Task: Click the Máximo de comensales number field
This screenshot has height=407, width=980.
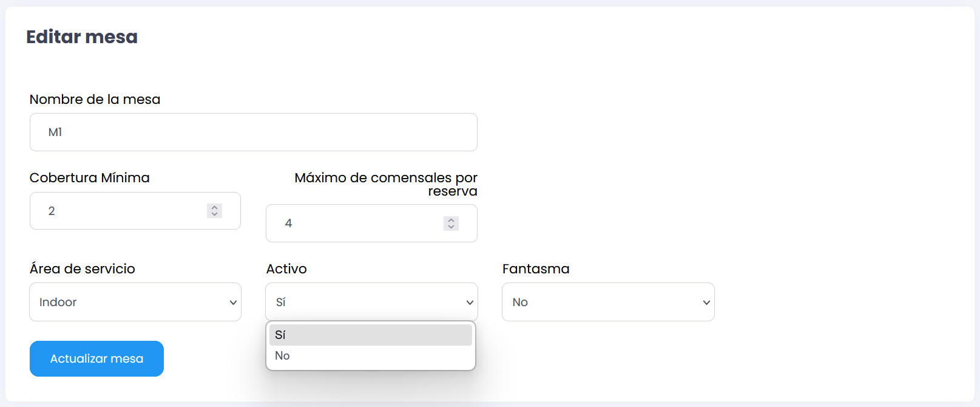Action: (358, 223)
